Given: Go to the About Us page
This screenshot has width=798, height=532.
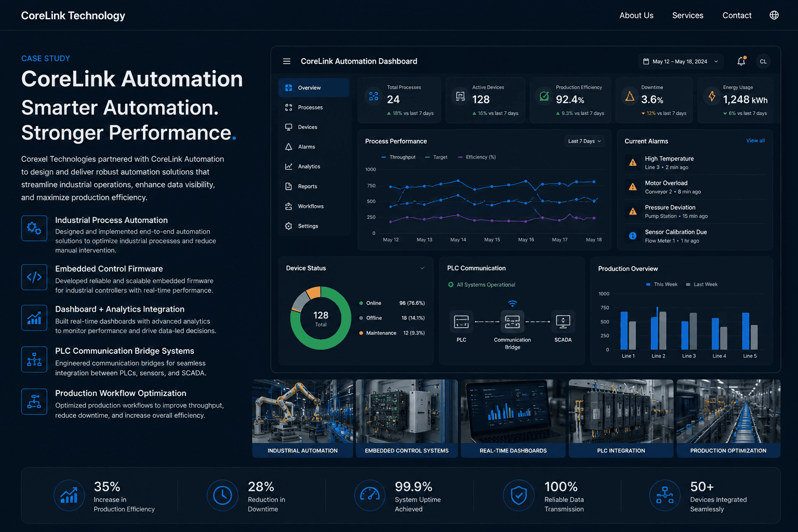Looking at the screenshot, I should [636, 16].
